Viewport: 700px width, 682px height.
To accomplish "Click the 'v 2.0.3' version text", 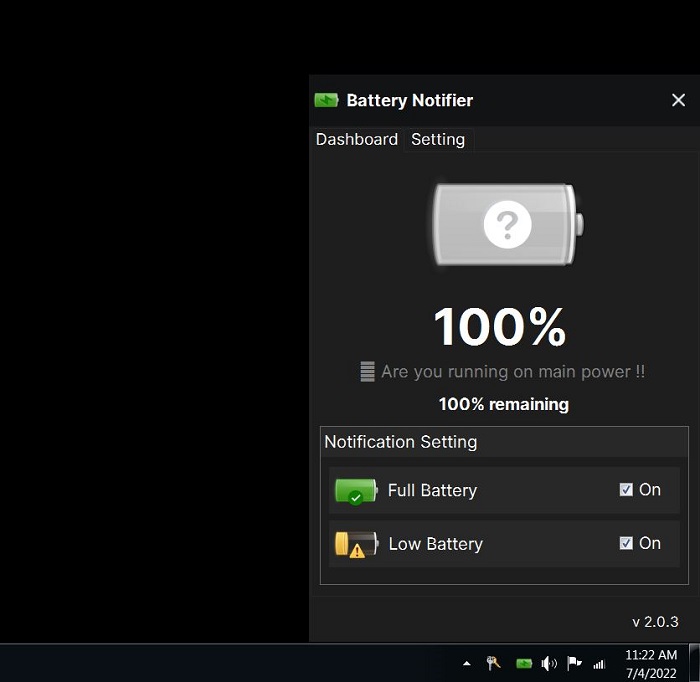I will pos(655,622).
